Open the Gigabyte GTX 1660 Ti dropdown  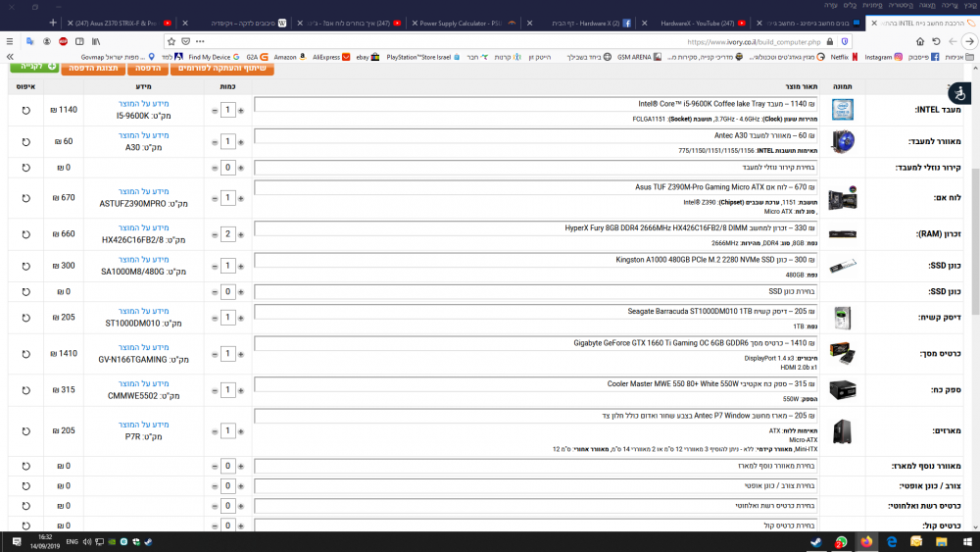pos(536,343)
